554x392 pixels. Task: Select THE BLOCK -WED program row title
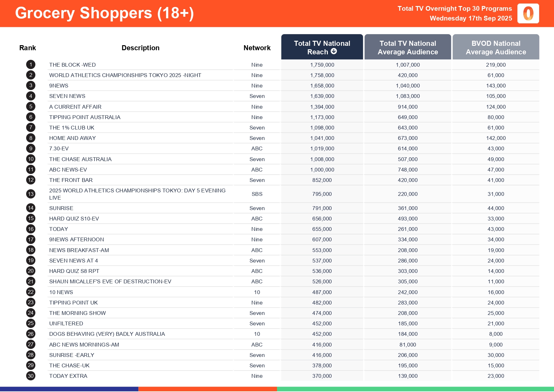pos(72,65)
